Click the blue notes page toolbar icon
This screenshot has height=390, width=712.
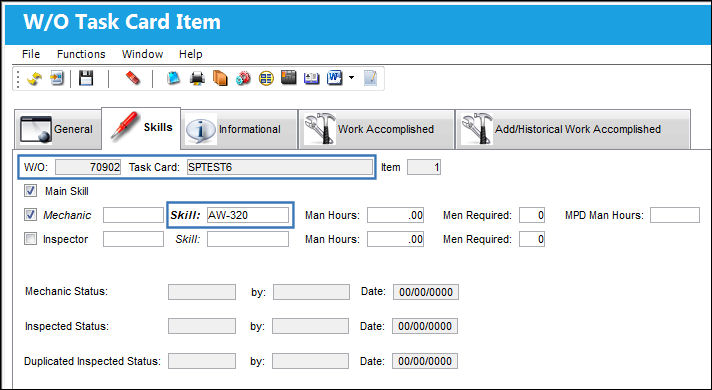[173, 79]
